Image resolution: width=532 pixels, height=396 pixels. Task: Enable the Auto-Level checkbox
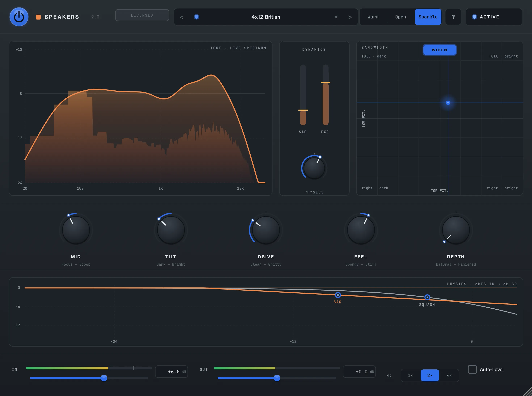point(472,369)
